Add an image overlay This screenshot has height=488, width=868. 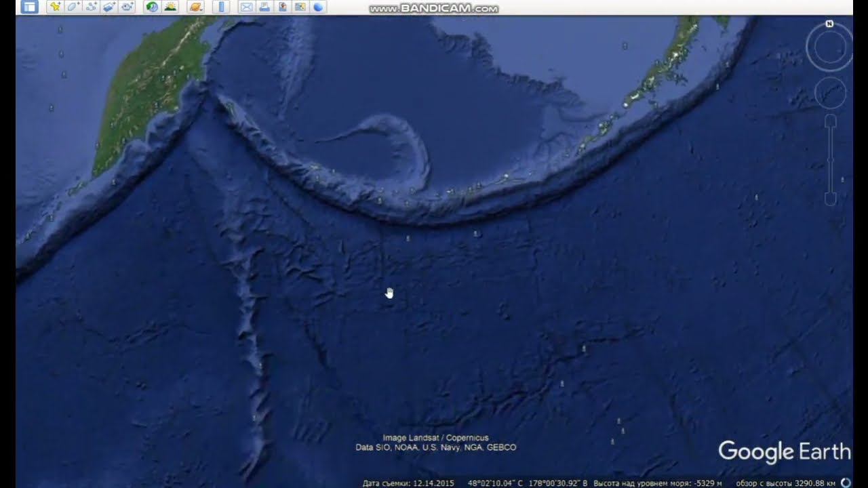(x=109, y=7)
